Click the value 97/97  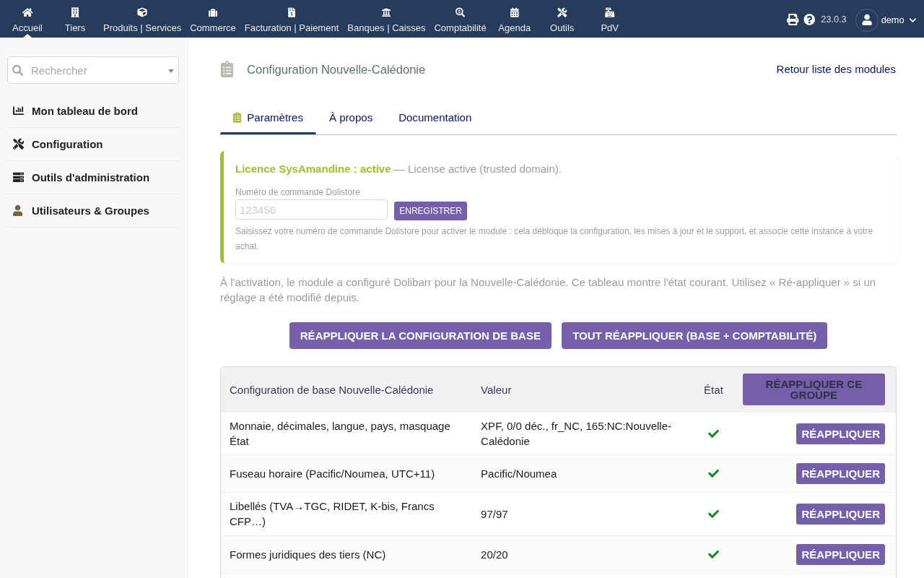click(x=494, y=514)
